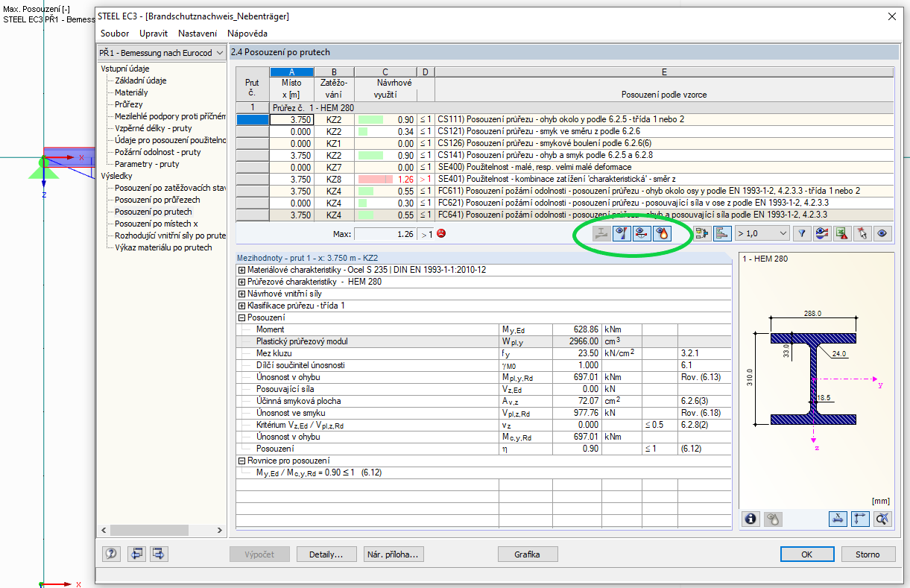Expand Návrhové vnitřní síly section
Screen dimensions: 910x588
pos(241,294)
